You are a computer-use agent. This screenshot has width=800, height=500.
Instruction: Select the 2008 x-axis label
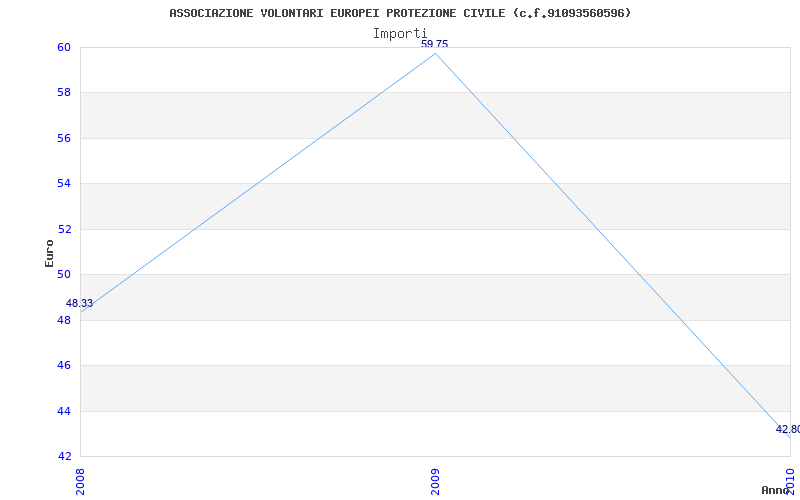pos(80,481)
